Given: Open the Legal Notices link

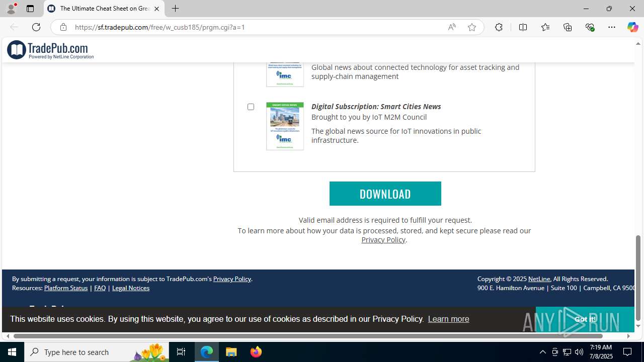Looking at the screenshot, I should click(x=131, y=288).
